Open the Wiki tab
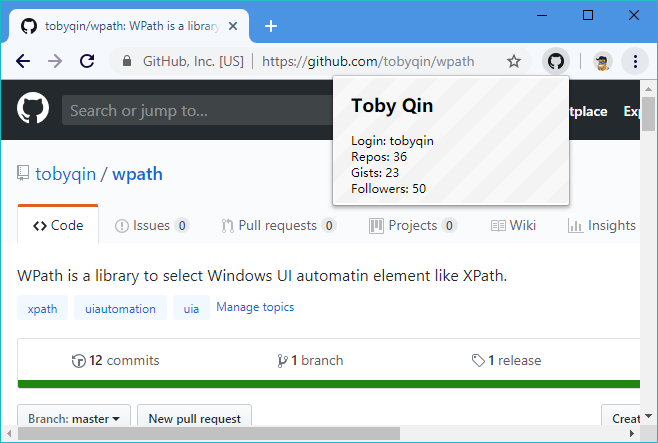The height and width of the screenshot is (443, 658). 513,225
